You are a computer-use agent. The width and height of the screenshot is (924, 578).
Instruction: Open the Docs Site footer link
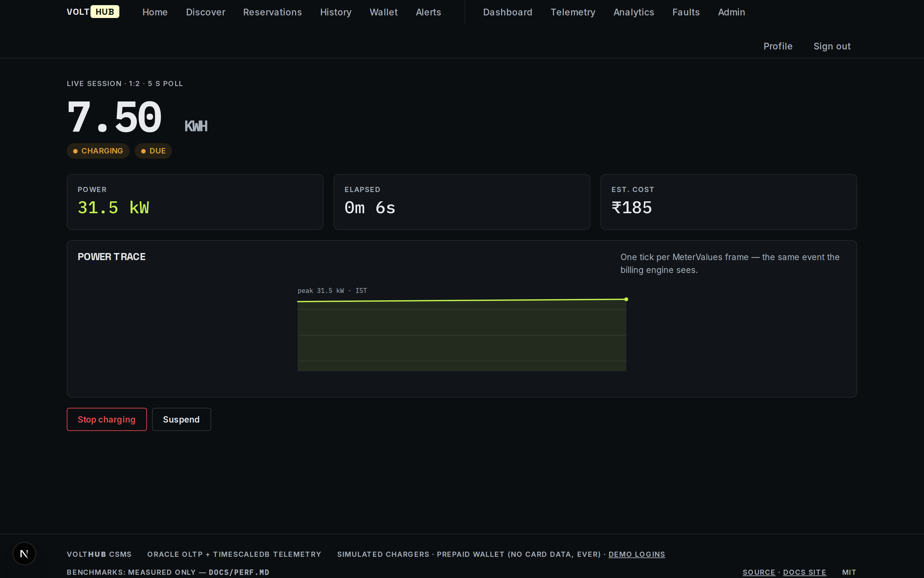[805, 572]
